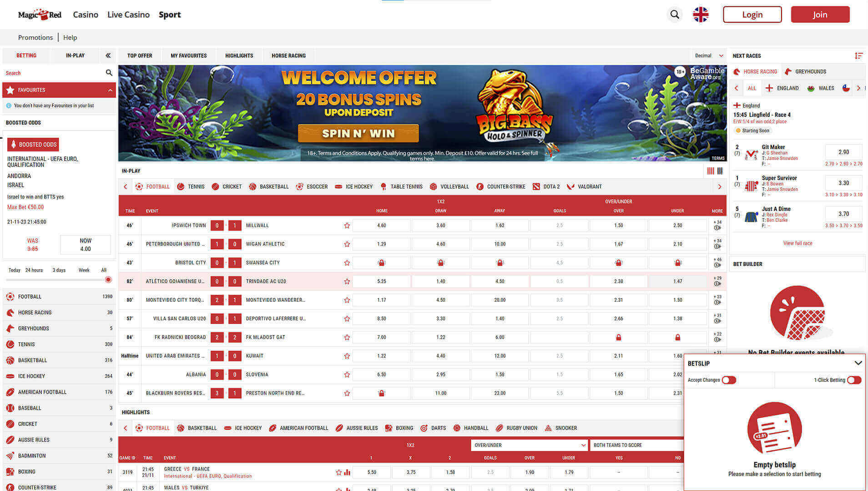Image resolution: width=868 pixels, height=491 pixels.
Task: Select the Greyhounds tab in Next Races
Action: [806, 71]
